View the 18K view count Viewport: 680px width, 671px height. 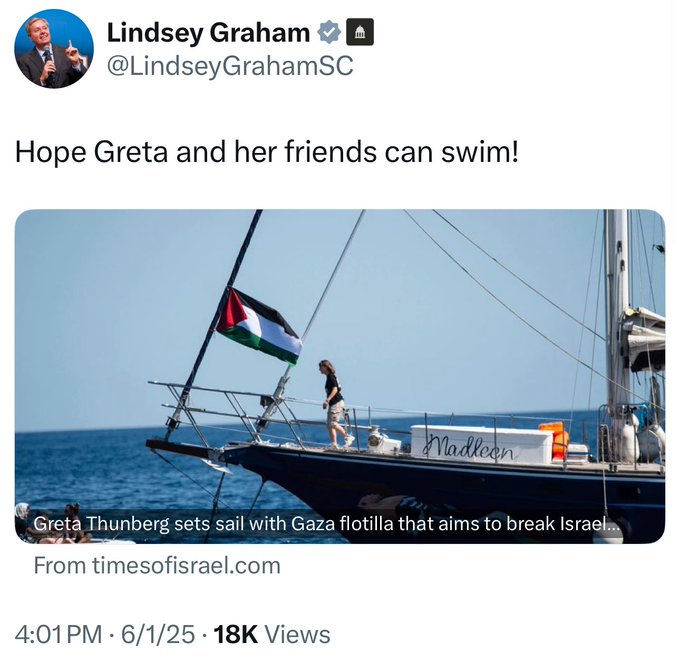point(236,634)
